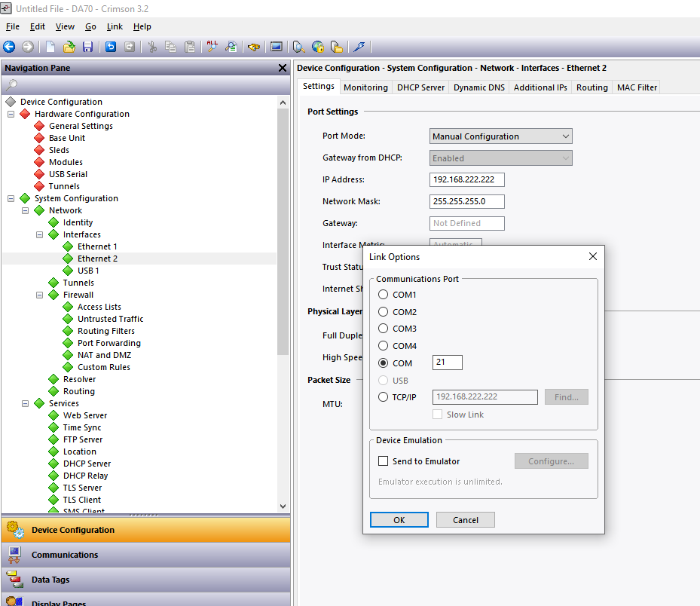This screenshot has height=606, width=700.
Task: Click the Find All magnifier icon
Action: [212, 47]
